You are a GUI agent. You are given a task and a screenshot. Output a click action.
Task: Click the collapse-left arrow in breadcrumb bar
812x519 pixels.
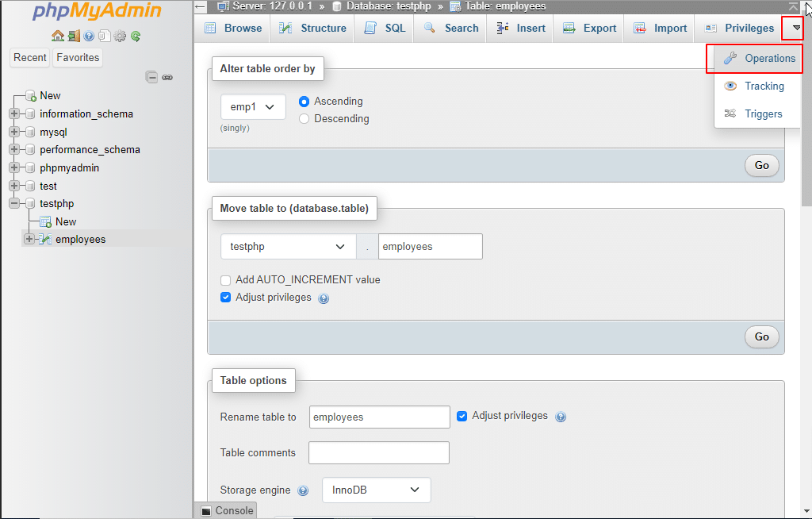coord(201,6)
